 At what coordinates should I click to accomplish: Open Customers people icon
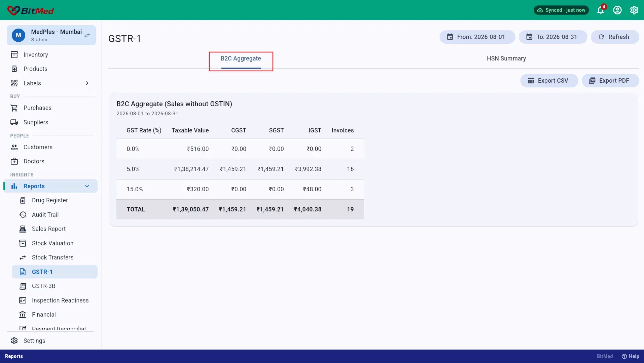coord(14,147)
